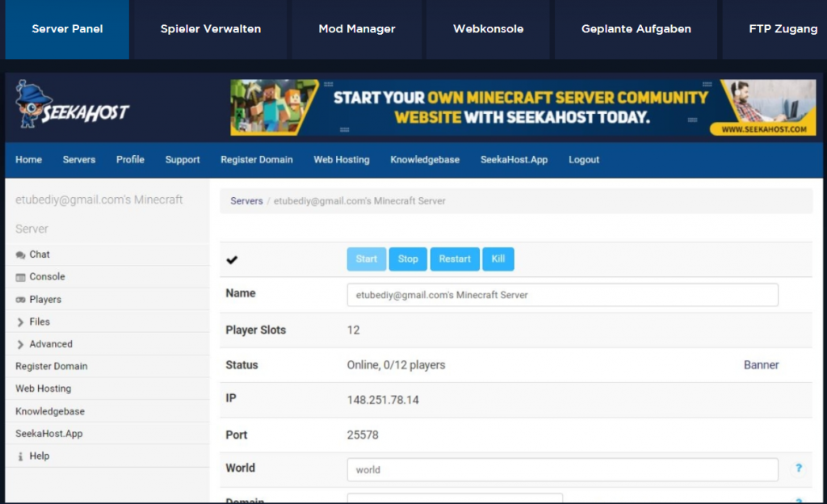Image resolution: width=827 pixels, height=504 pixels.
Task: Click the Help info icon
Action: click(x=20, y=456)
